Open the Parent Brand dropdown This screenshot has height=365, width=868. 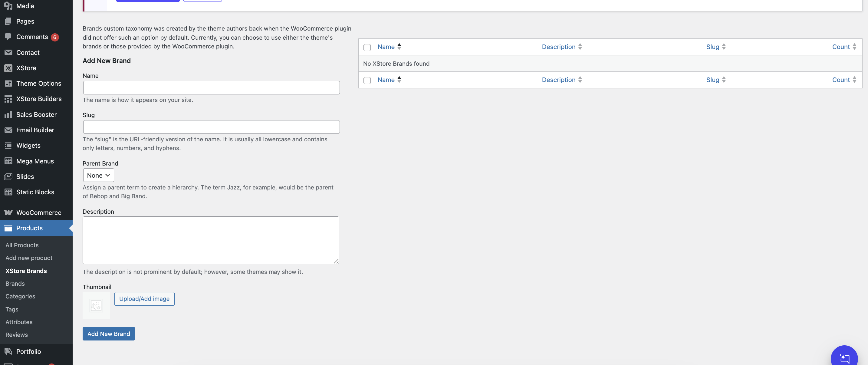98,175
